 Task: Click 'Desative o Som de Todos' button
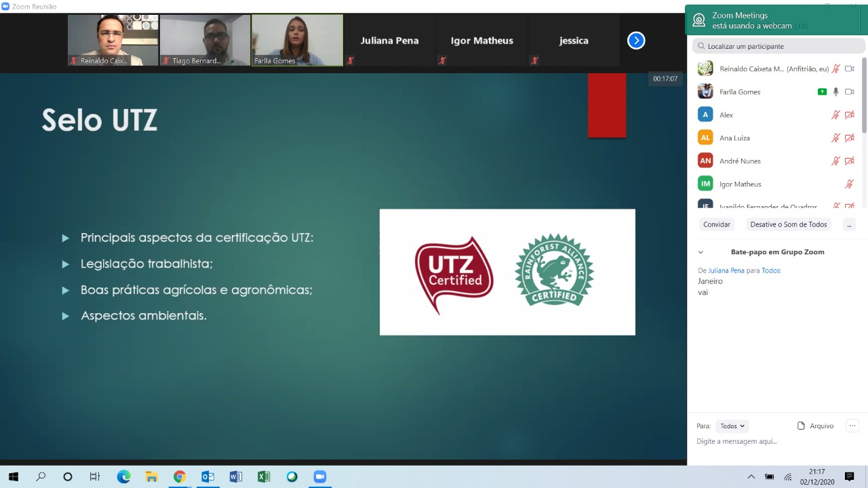789,224
